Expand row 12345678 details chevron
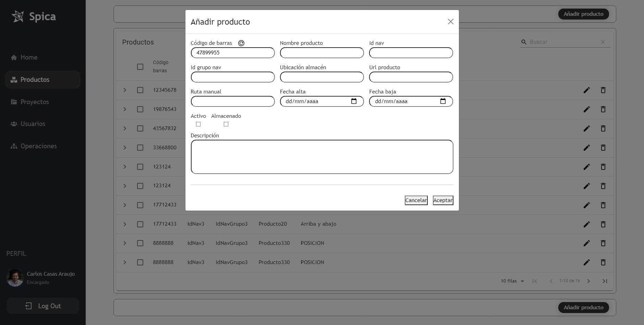This screenshot has width=644, height=325. 125,90
